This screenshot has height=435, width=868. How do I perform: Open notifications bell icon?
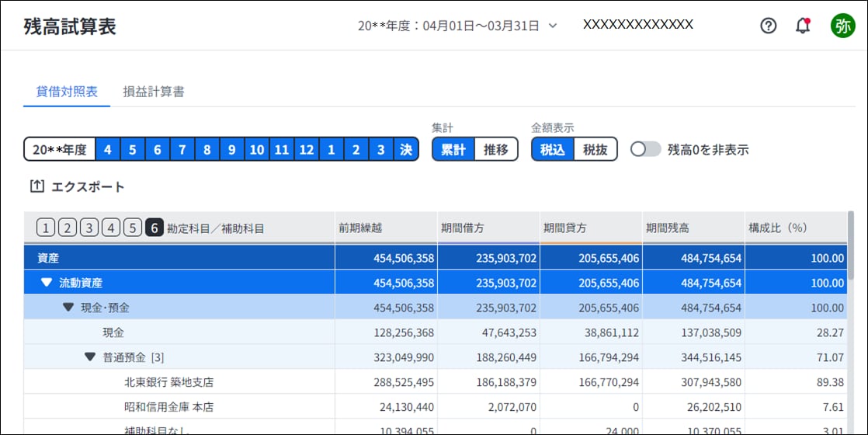[803, 26]
